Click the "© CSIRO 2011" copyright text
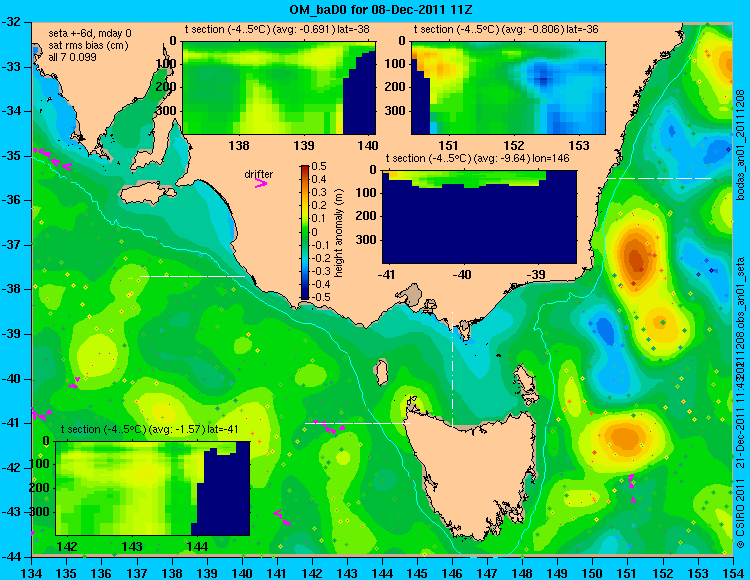The image size is (750, 580). tap(740, 515)
